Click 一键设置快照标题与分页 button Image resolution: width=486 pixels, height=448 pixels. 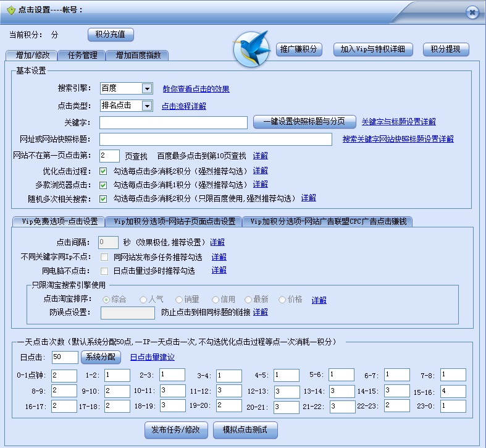(304, 122)
